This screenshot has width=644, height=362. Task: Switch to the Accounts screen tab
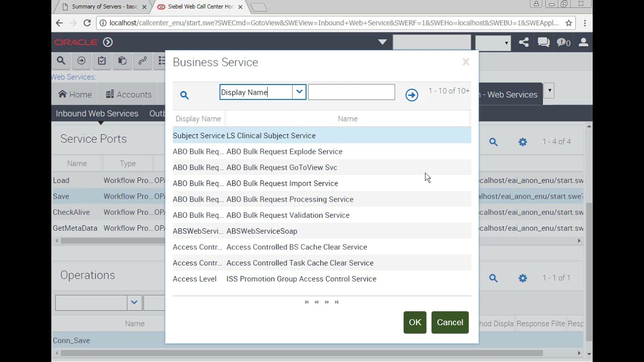pyautogui.click(x=129, y=95)
